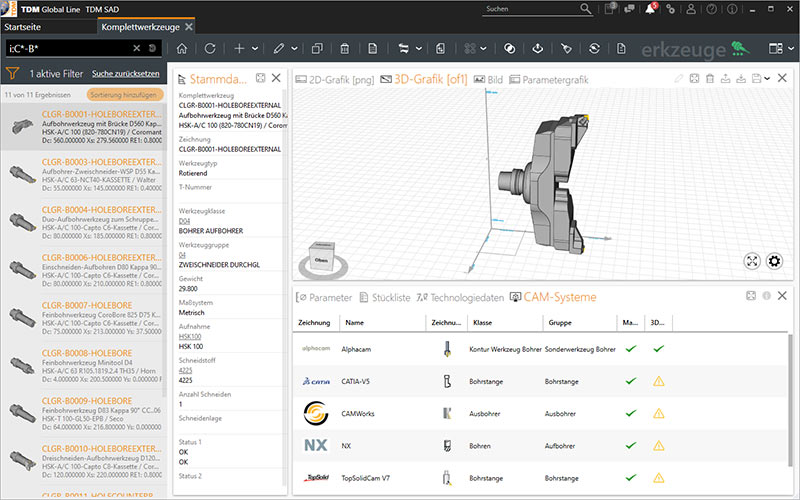Open the notifications bell icon
The width and height of the screenshot is (800, 500).
[x=650, y=9]
